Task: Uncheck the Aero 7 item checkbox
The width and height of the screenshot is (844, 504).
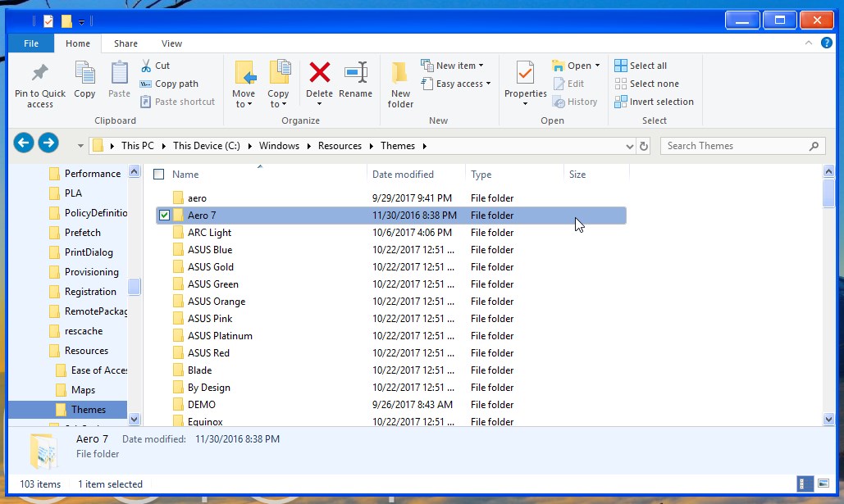Action: (x=163, y=215)
